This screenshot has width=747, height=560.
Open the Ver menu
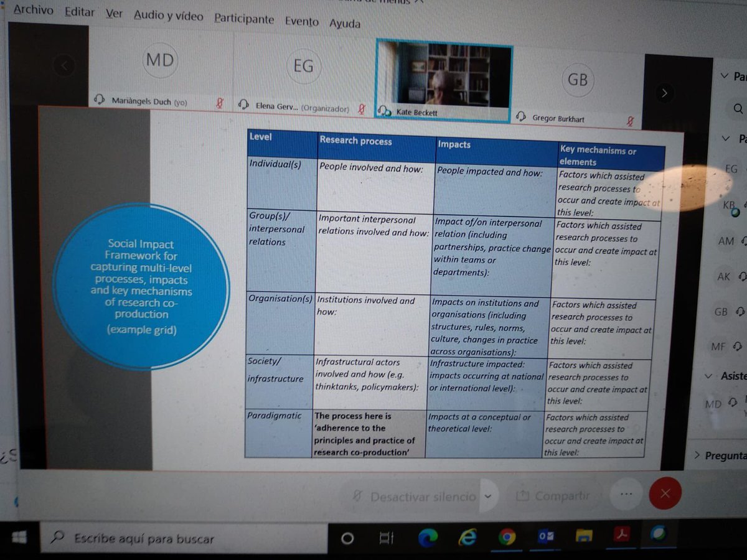tap(114, 14)
